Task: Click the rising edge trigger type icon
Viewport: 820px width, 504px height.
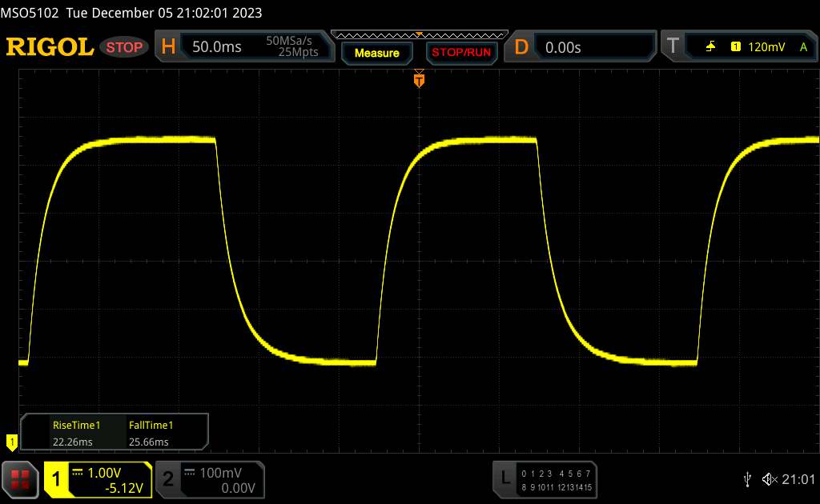Action: [x=711, y=47]
